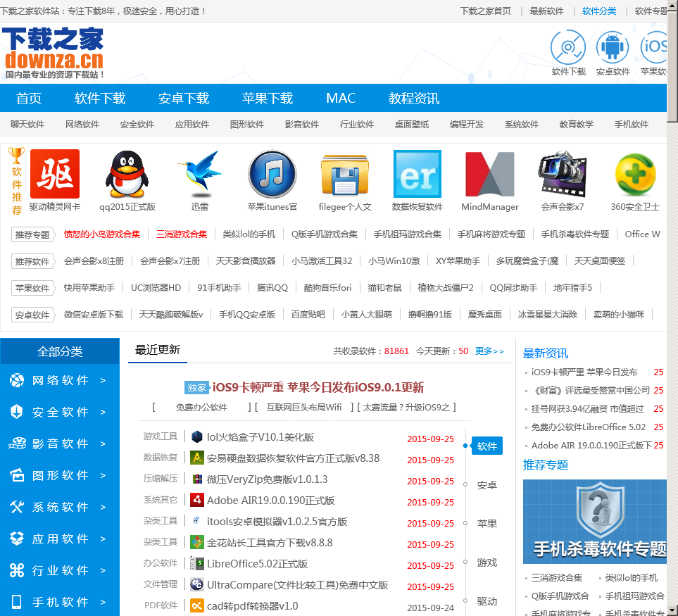The image size is (678, 616).
Task: Expand the 应用软件 category arrow
Action: tap(103, 539)
